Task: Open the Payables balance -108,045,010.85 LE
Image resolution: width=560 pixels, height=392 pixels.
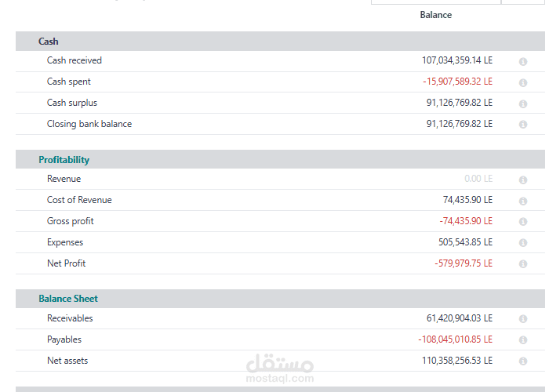Action: tap(455, 339)
